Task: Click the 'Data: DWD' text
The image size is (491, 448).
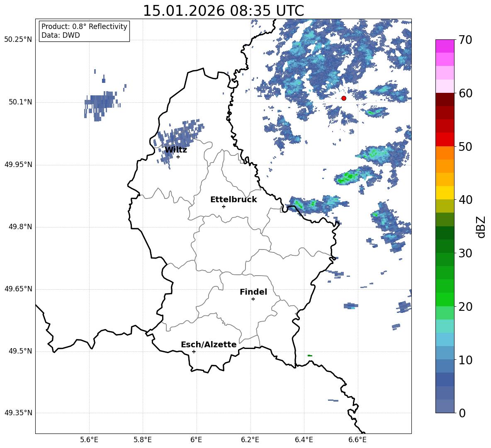Action: pos(61,35)
